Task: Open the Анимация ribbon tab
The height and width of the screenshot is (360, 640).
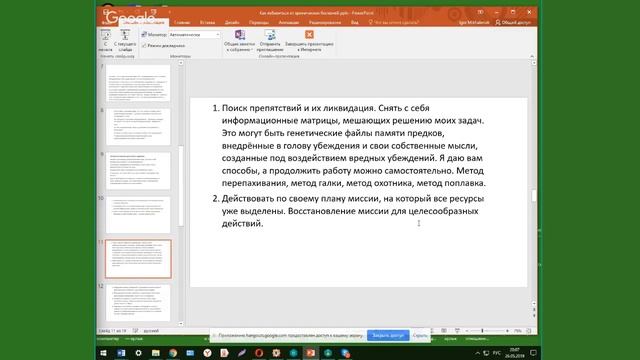Action: [x=289, y=22]
